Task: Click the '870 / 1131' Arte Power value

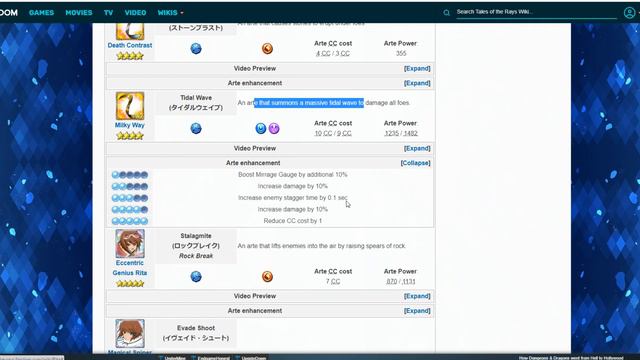Action: coord(401,282)
